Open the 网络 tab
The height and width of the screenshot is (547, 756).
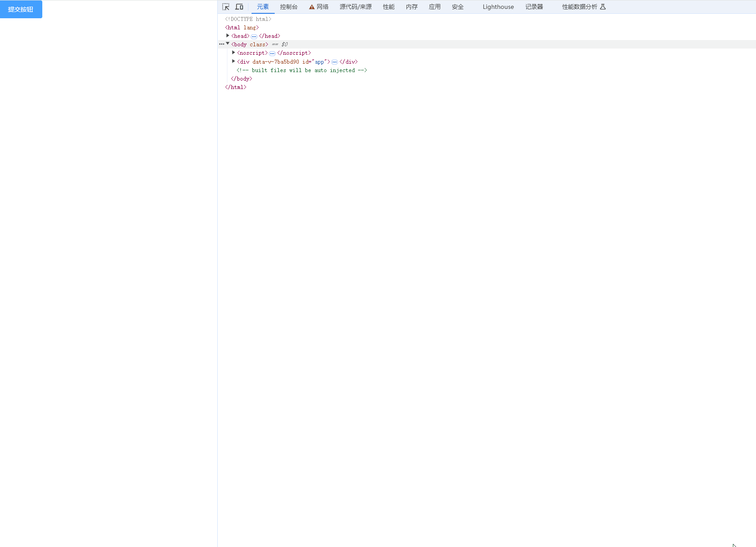pos(322,7)
